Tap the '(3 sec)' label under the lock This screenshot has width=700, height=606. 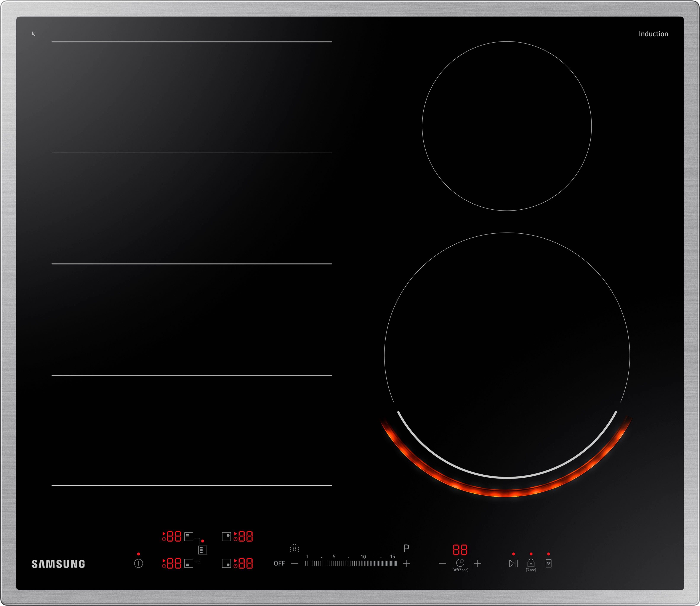pyautogui.click(x=531, y=570)
